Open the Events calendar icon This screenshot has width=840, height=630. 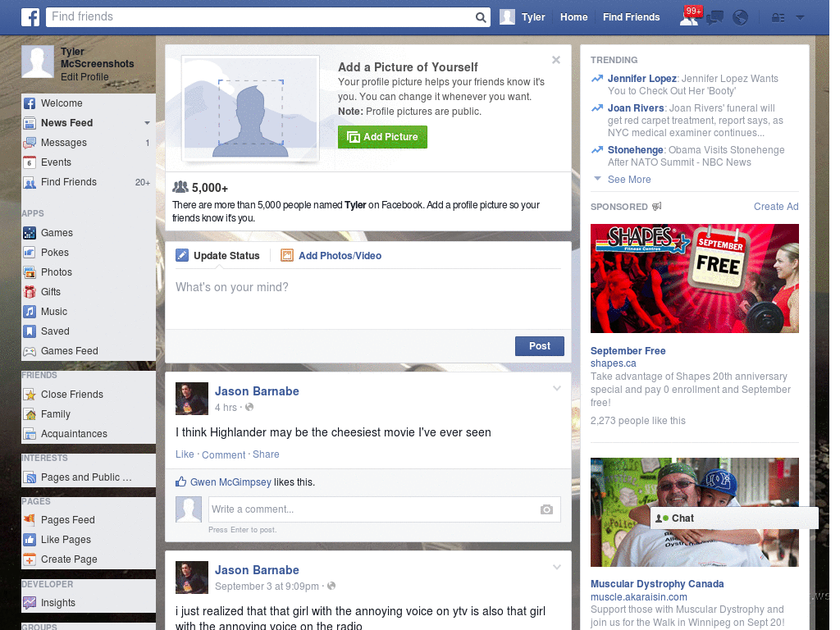coord(30,162)
